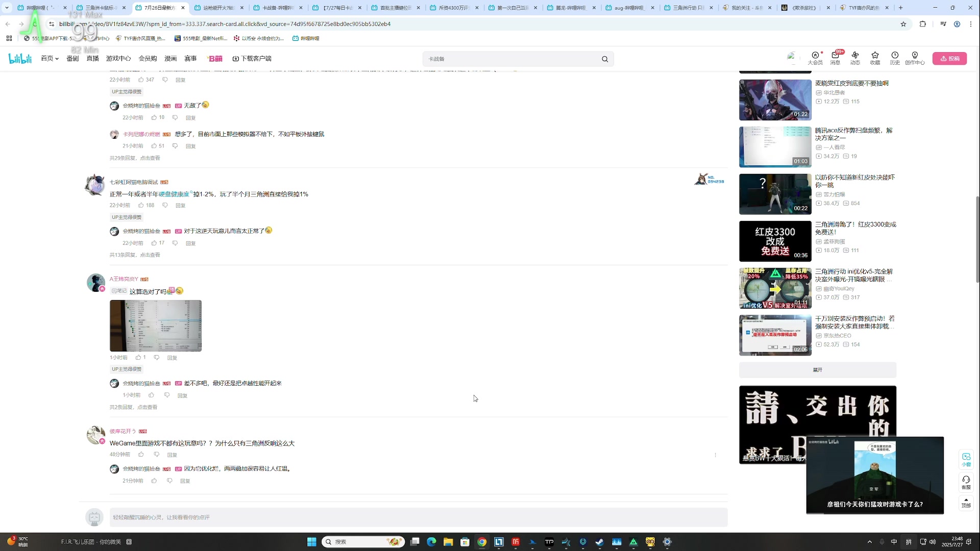Viewport: 980px width, 551px height.
Task: Open the bookmarks apps grid icon
Action: click(x=9, y=38)
